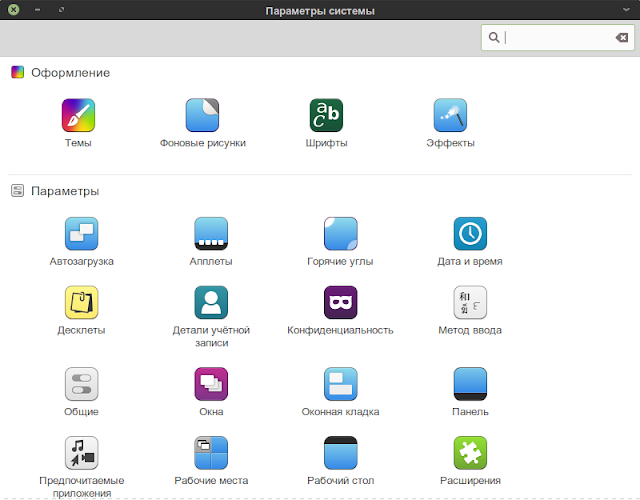Open Предпочитаемые приложения icon
Viewport: 640px width, 500px height.
click(x=81, y=453)
